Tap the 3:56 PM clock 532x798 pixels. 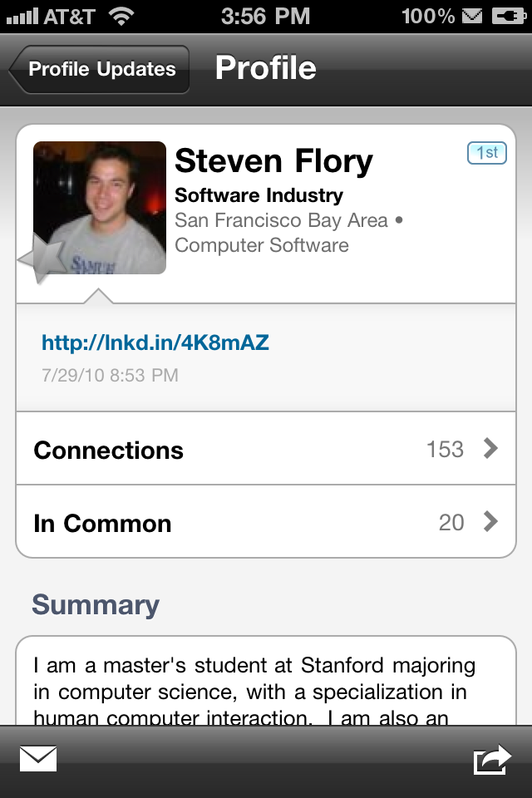(265, 16)
